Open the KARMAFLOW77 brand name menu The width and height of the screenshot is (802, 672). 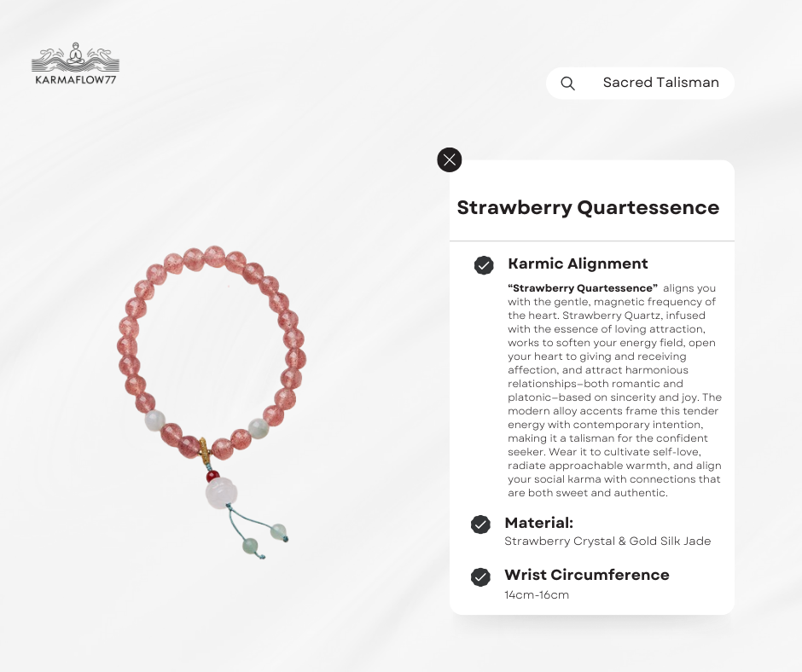pos(75,77)
